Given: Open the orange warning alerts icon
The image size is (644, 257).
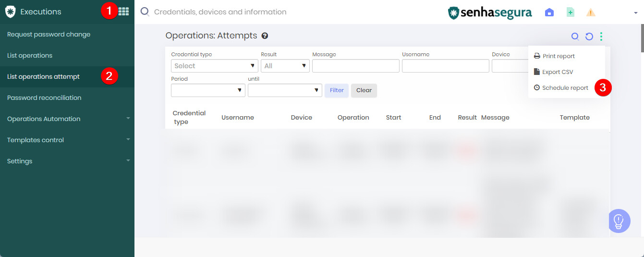Looking at the screenshot, I should pyautogui.click(x=591, y=12).
